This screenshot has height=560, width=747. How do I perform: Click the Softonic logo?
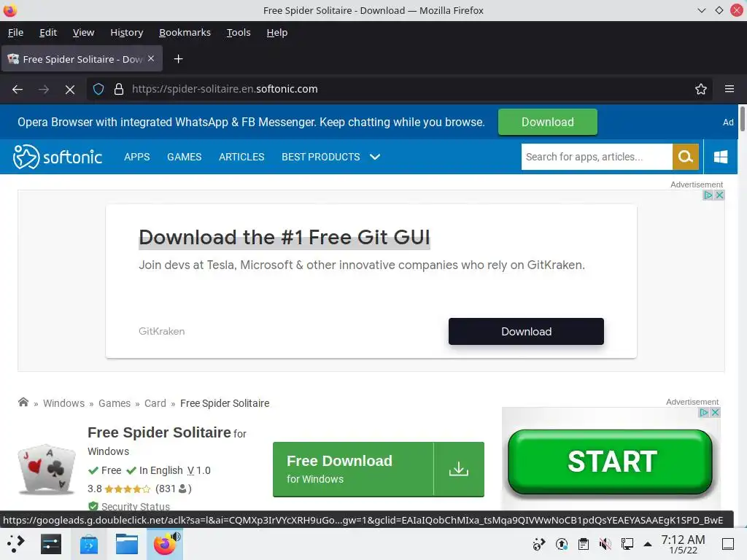[x=58, y=157]
